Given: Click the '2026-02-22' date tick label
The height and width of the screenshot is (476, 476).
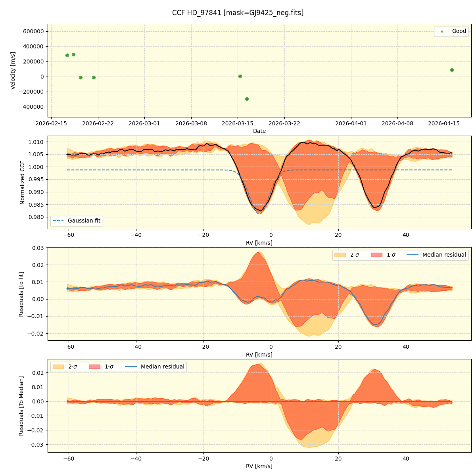Looking at the screenshot, I should (98, 123).
